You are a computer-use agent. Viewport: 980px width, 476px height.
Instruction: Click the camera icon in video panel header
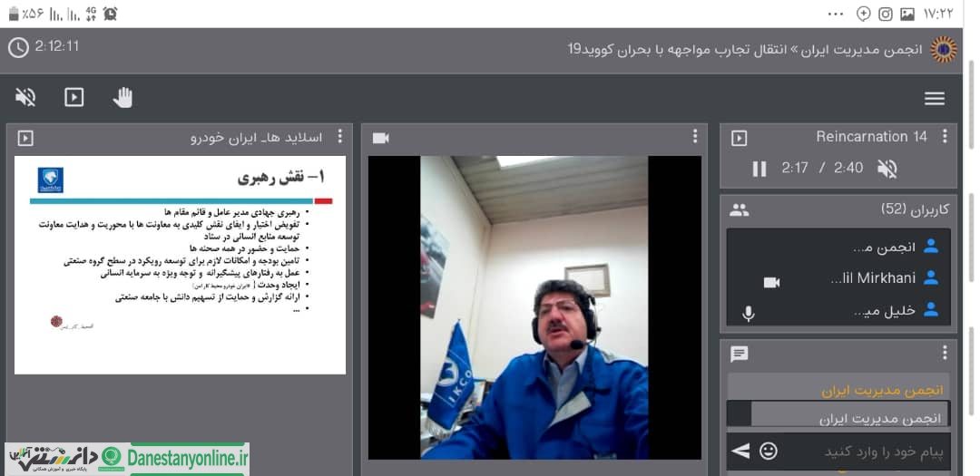(x=380, y=138)
